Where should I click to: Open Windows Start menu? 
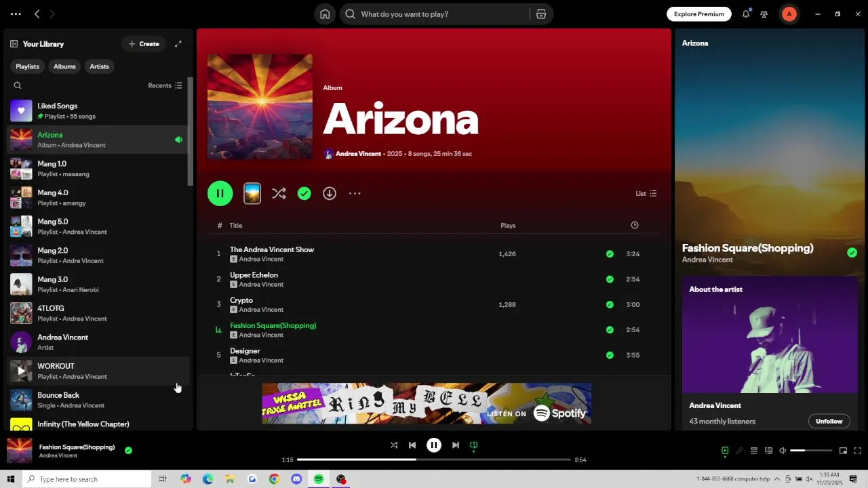(10, 479)
